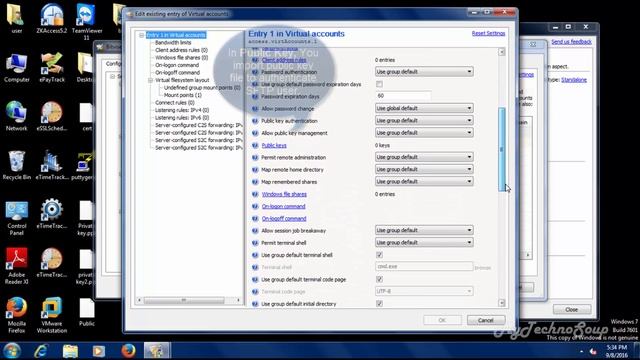Open the Allow password change dropdown
Screen dimensions: 640x360
(x=424, y=108)
